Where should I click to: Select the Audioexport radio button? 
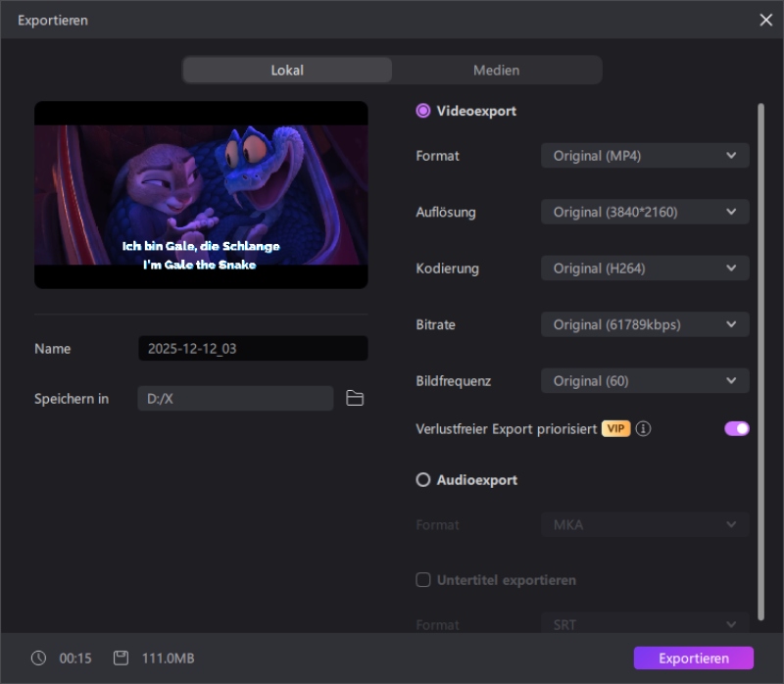(423, 480)
